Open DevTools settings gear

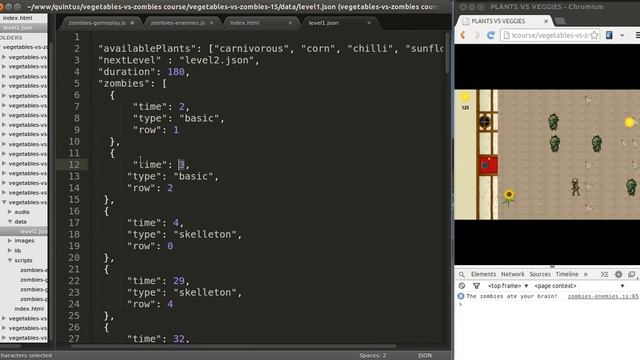pos(618,274)
